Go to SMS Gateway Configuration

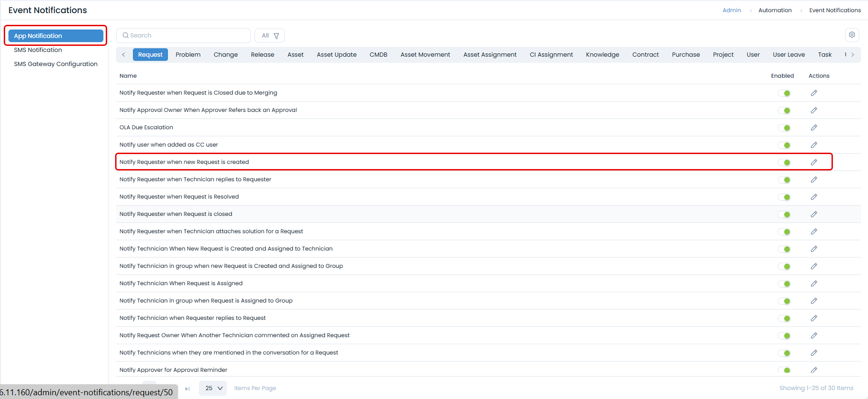tap(56, 64)
